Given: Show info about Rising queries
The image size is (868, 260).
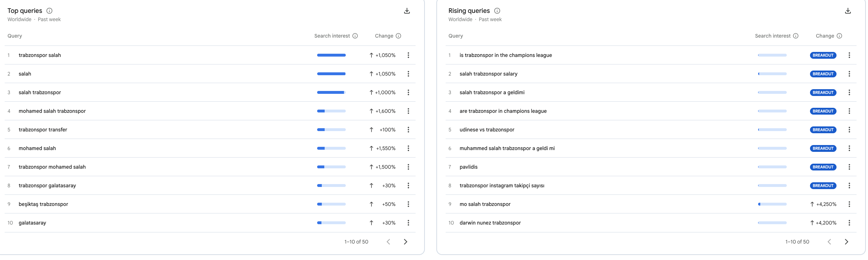Looking at the screenshot, I should click(497, 11).
